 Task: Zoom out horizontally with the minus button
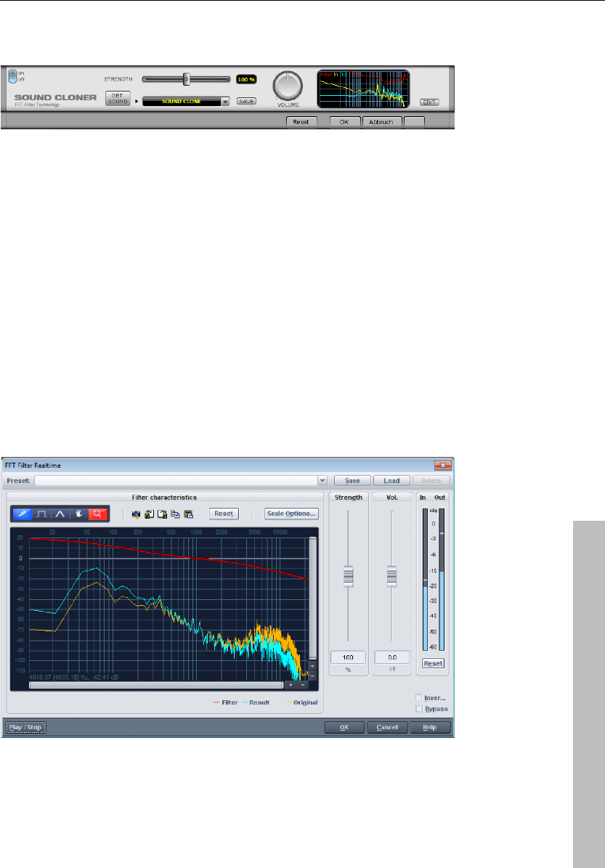302,685
